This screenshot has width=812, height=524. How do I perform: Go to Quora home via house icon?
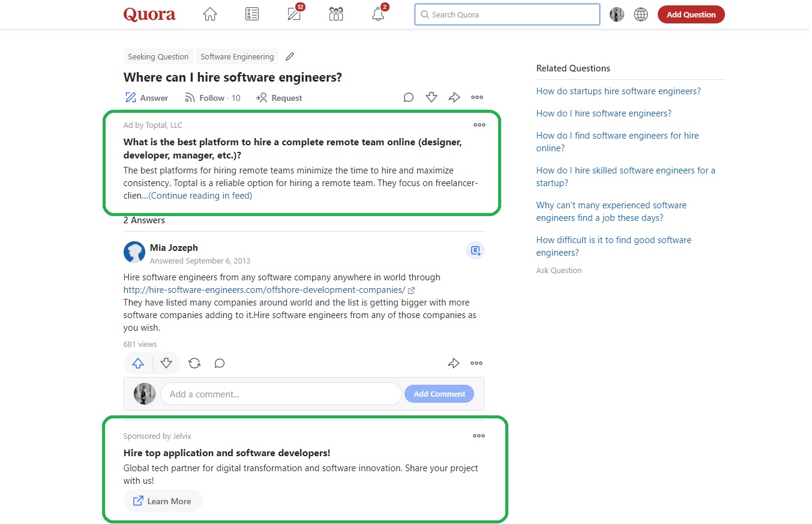click(209, 14)
